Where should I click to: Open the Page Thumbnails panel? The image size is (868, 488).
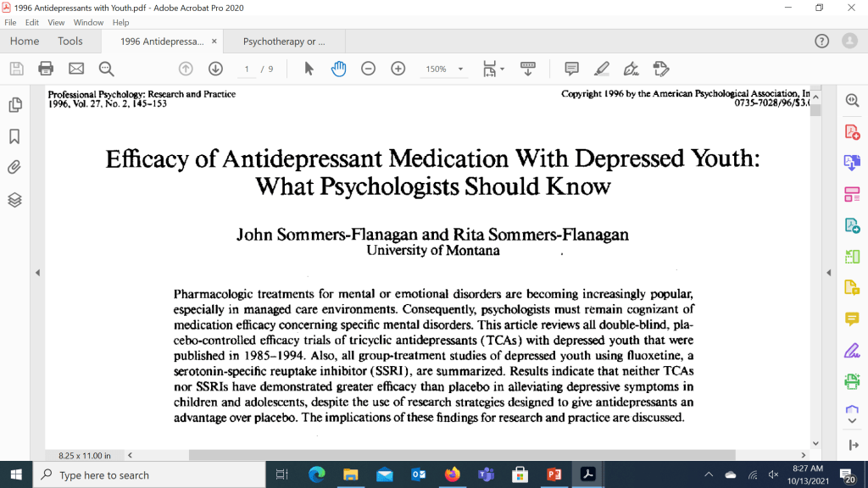(14, 105)
